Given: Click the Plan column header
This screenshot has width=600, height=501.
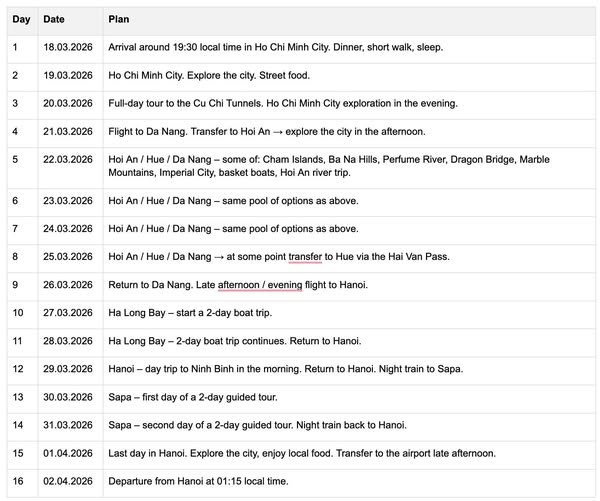Looking at the screenshot, I should click(x=119, y=19).
